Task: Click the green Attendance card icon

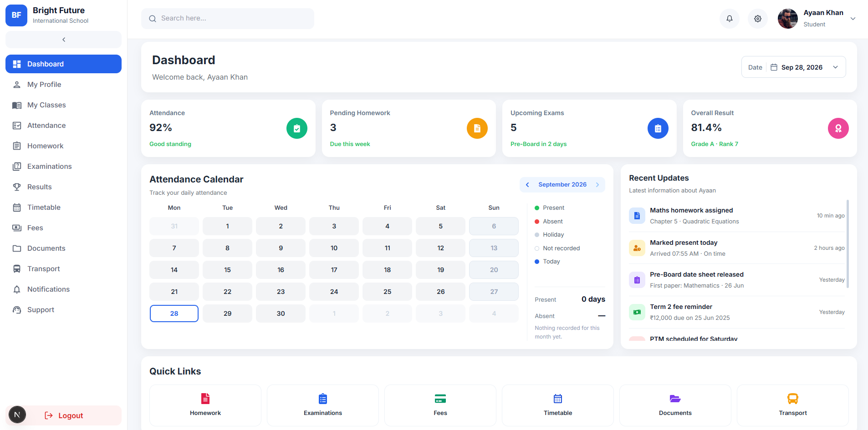Action: (297, 128)
